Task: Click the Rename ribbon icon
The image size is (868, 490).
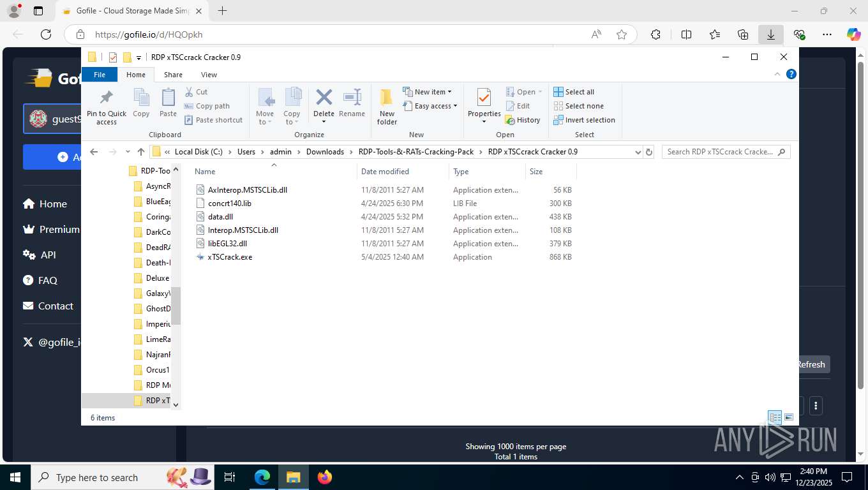Action: (352, 103)
